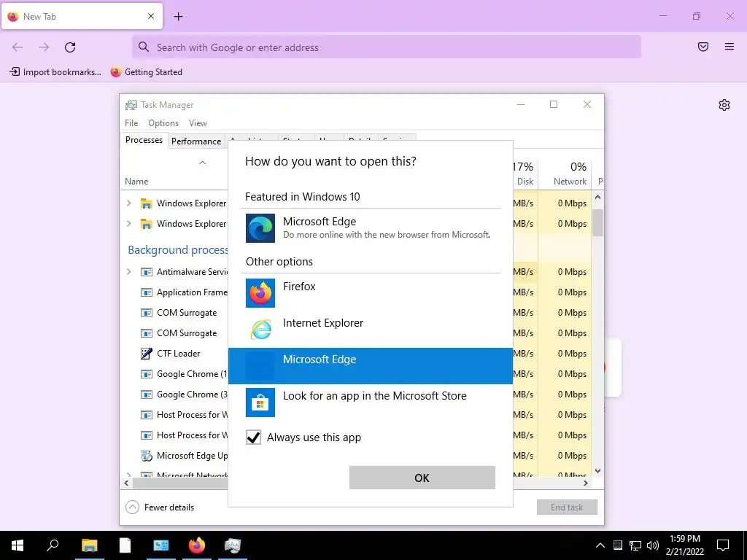This screenshot has width=747, height=560.
Task: Expand first Windows Explorer process row
Action: coord(128,203)
